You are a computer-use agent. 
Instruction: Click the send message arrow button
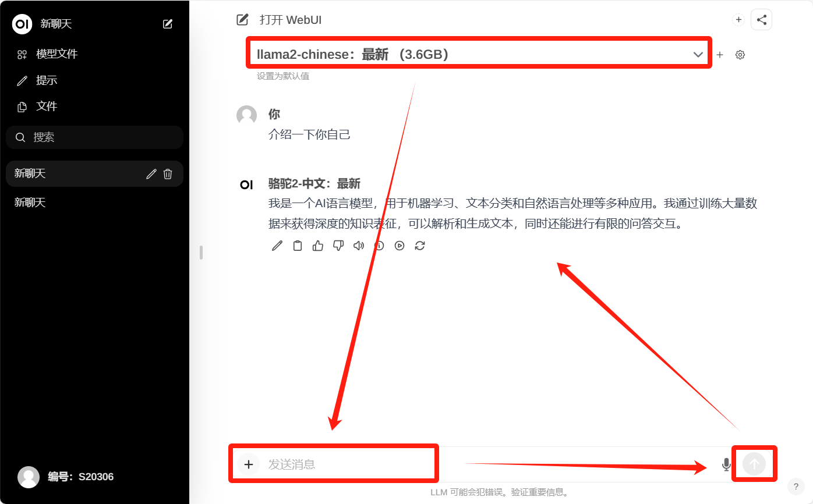pos(754,464)
